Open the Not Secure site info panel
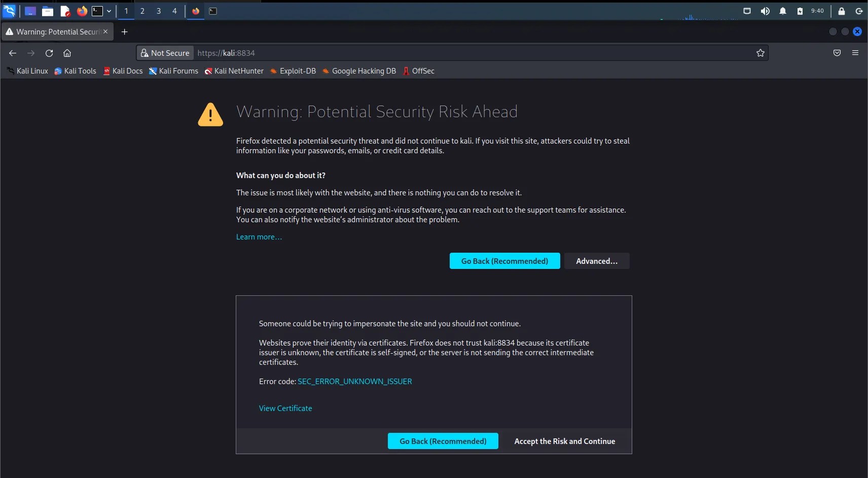This screenshot has height=478, width=868. tap(165, 53)
